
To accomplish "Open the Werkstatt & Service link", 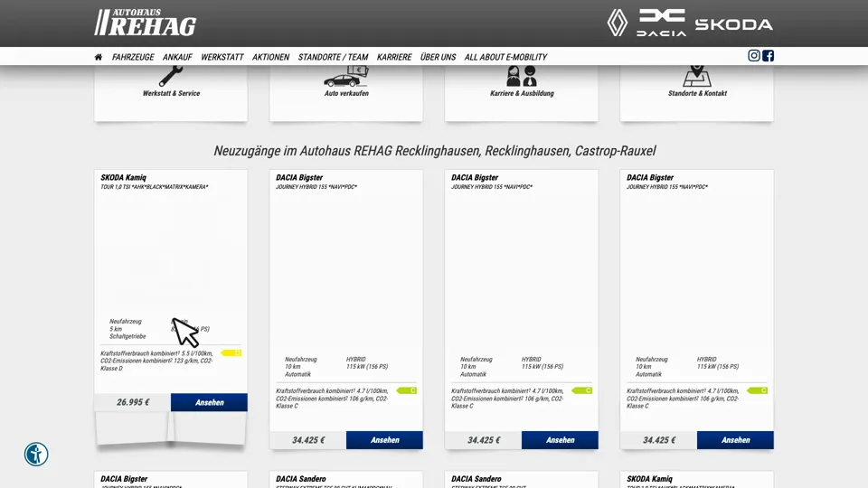I will coord(171,93).
